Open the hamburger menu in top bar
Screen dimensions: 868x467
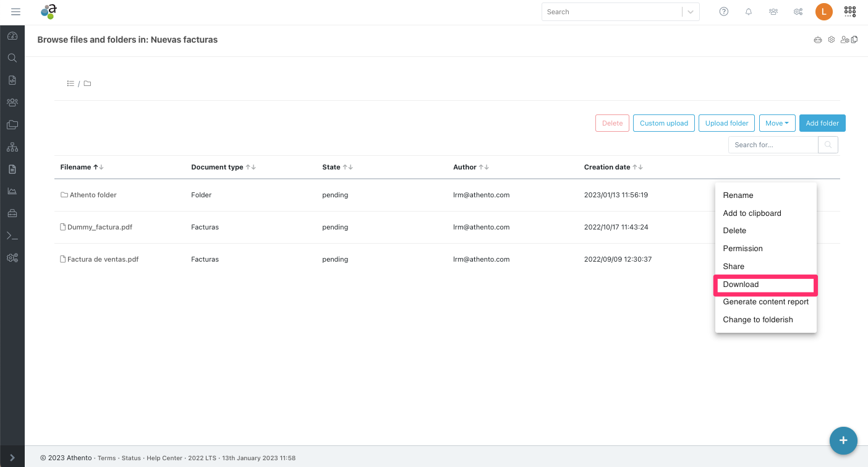point(16,12)
